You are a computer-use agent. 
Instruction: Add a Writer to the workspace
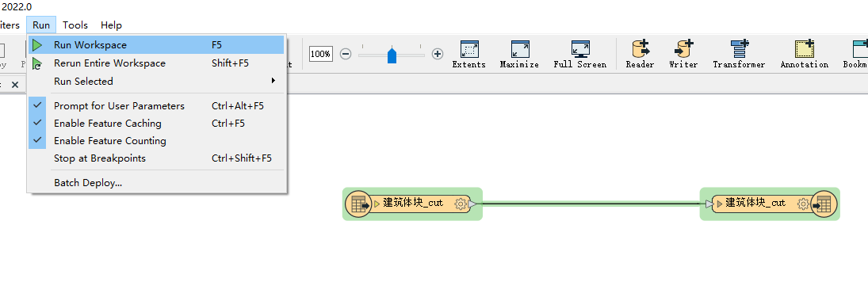pos(683,54)
